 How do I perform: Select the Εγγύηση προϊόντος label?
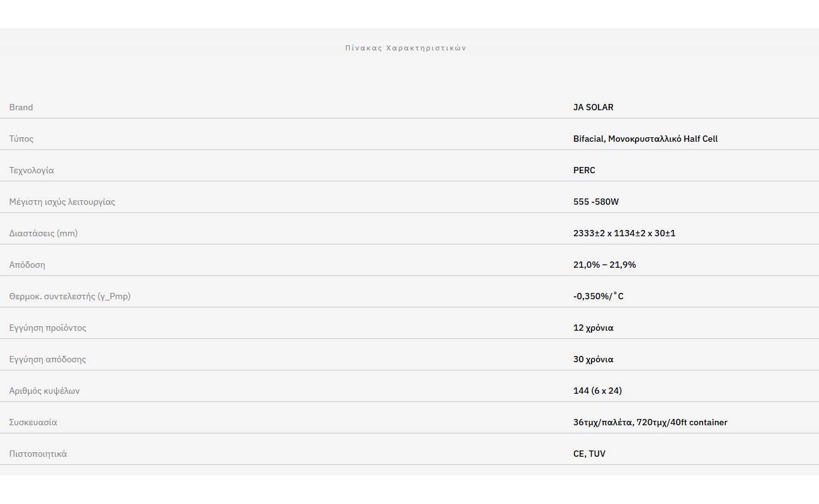click(x=48, y=328)
